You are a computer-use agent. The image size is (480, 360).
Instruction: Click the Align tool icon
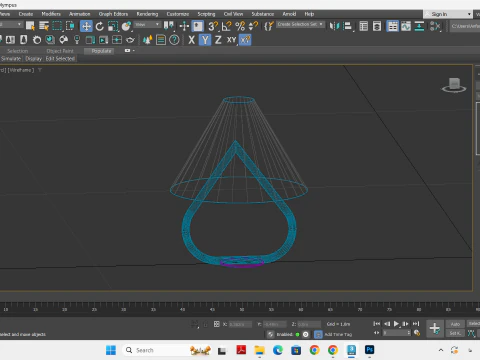[x=348, y=26]
